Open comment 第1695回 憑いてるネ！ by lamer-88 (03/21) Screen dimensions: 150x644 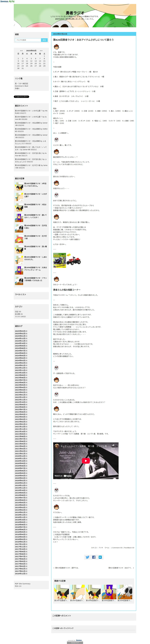(31, 148)
